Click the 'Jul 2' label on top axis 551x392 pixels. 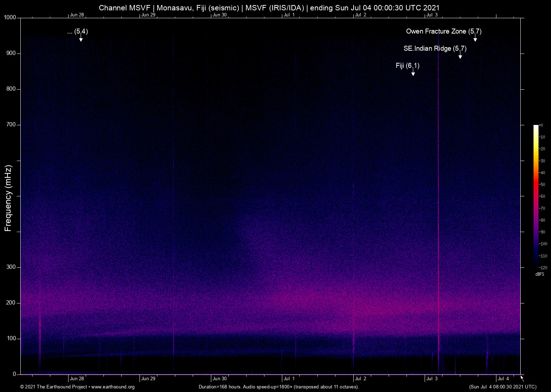click(361, 15)
